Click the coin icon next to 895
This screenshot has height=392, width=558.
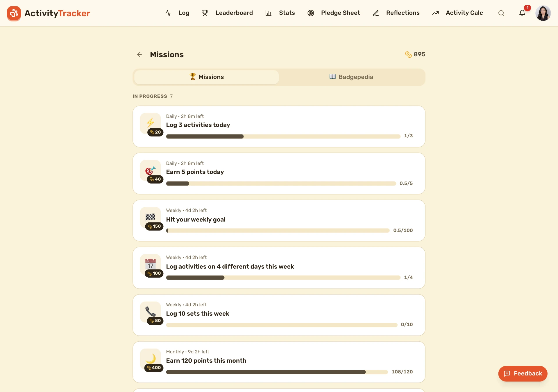pos(408,54)
